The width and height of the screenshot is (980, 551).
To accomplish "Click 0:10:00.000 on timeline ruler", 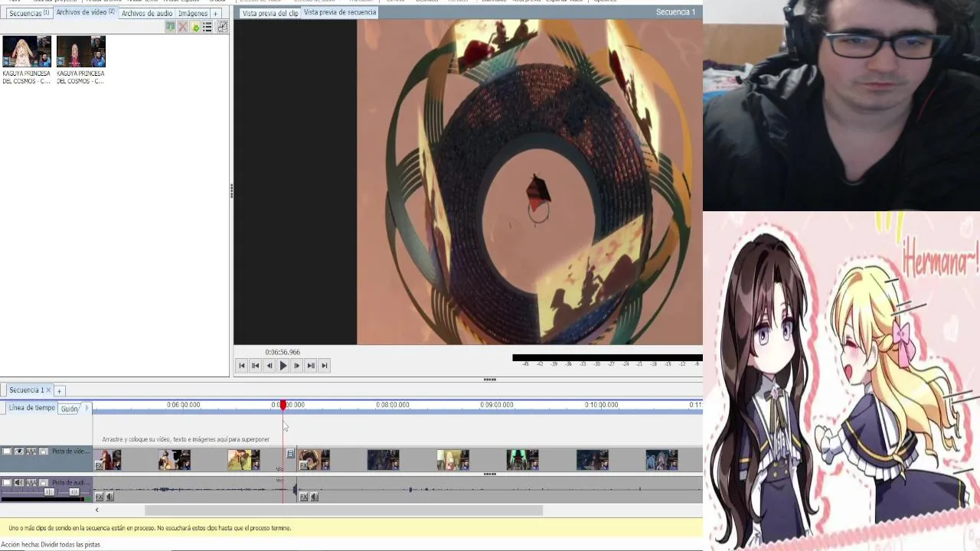I will click(x=601, y=405).
